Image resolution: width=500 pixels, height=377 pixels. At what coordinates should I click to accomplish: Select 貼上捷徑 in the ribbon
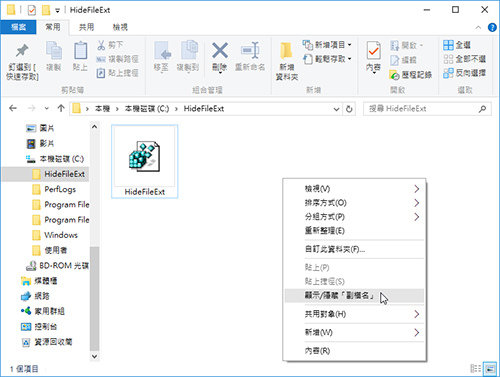(117, 73)
